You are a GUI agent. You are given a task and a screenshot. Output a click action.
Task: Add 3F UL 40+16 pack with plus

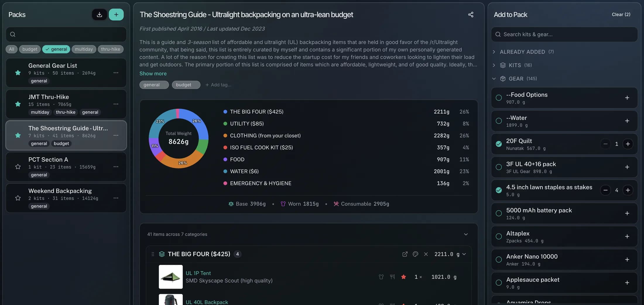click(x=627, y=167)
